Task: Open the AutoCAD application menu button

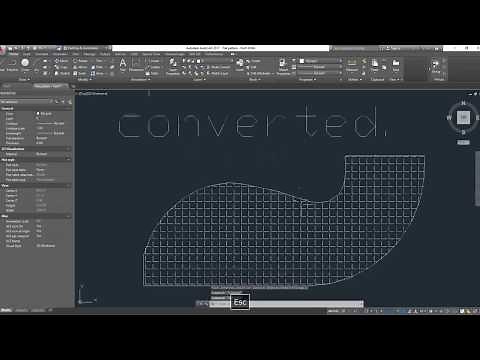Action: coord(3,50)
